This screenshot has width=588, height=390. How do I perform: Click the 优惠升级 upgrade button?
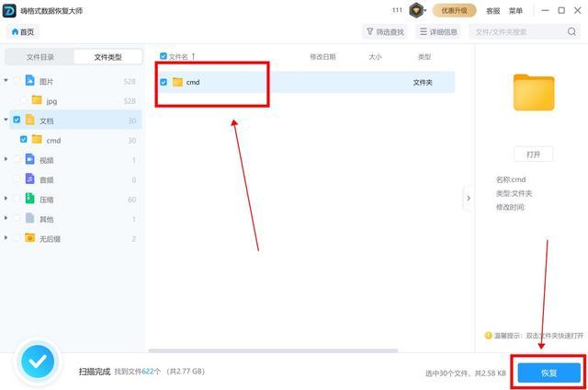(456, 11)
